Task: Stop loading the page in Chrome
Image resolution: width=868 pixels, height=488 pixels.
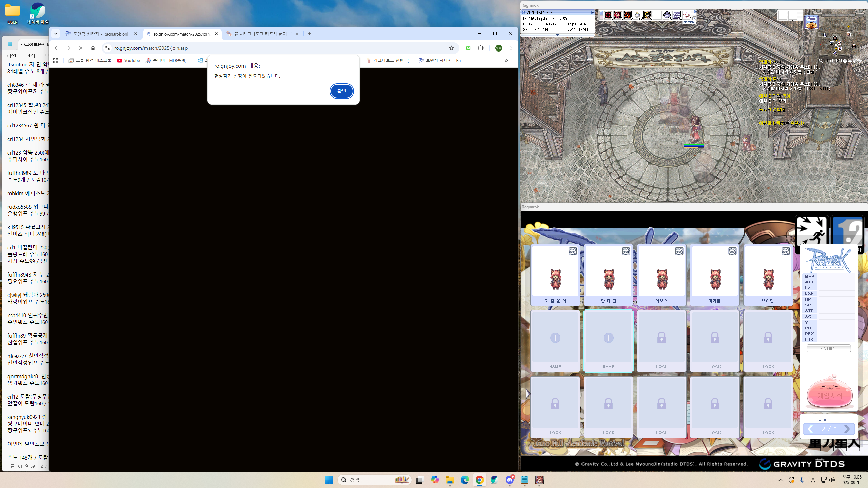Action: [x=81, y=48]
